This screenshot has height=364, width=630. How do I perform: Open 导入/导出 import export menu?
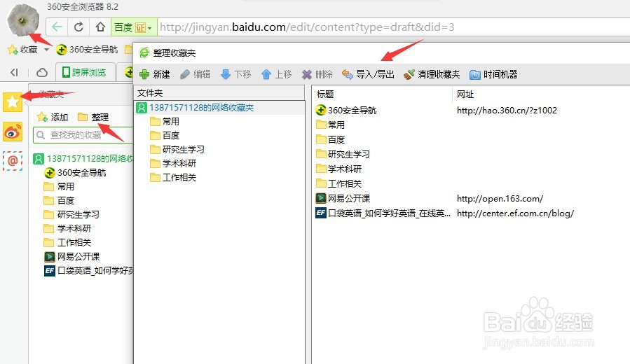[368, 74]
